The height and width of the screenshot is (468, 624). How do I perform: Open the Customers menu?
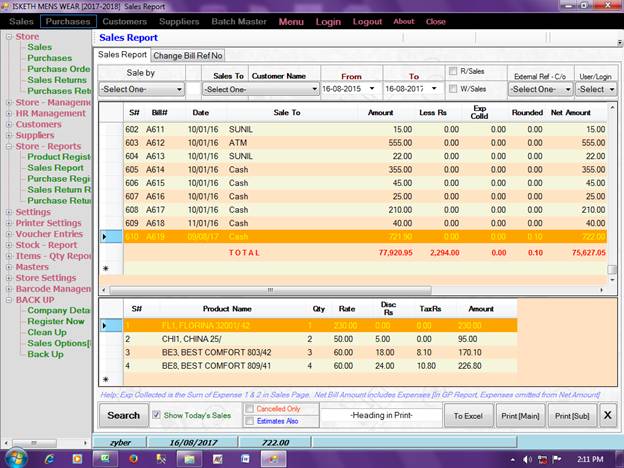[124, 21]
